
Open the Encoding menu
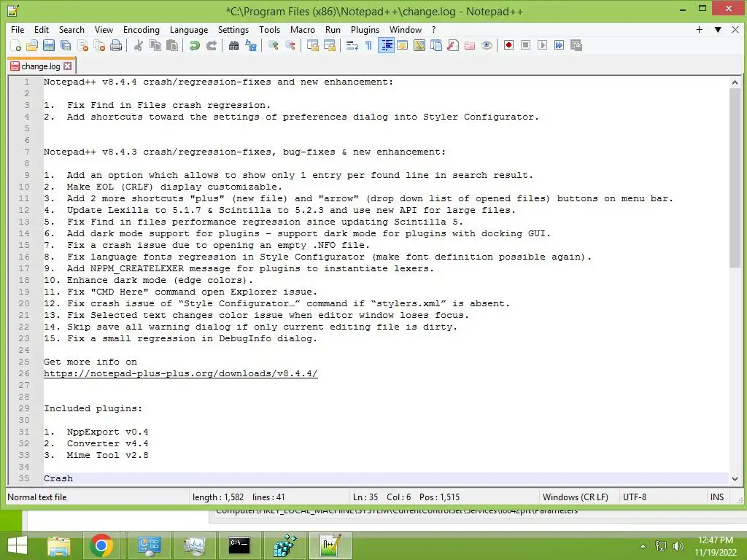pyautogui.click(x=141, y=29)
